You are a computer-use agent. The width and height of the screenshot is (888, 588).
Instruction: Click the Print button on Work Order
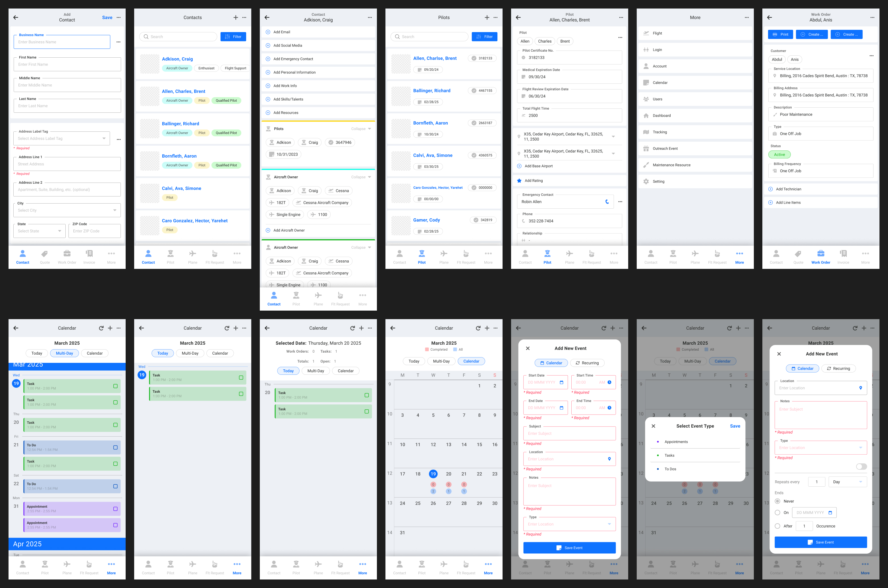tap(780, 35)
